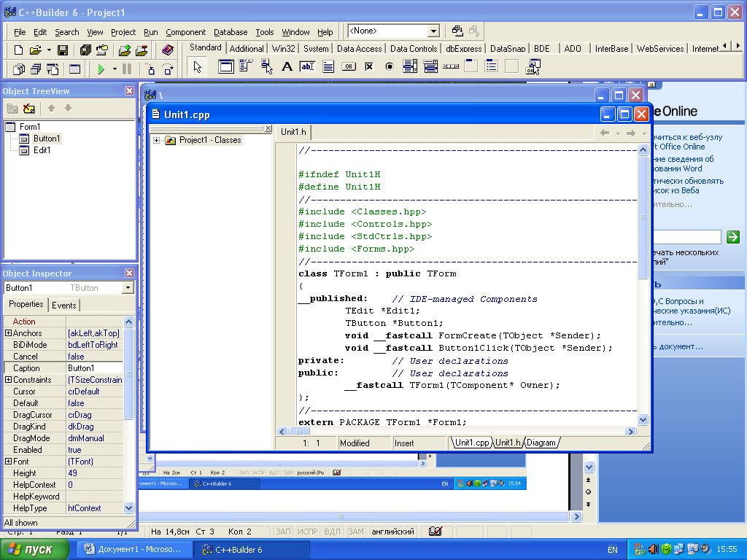Switch to the Win32 palette tab
The width and height of the screenshot is (747, 560).
click(x=284, y=49)
